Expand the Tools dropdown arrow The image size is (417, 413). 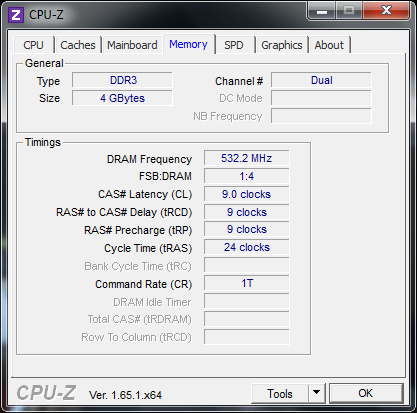(317, 394)
